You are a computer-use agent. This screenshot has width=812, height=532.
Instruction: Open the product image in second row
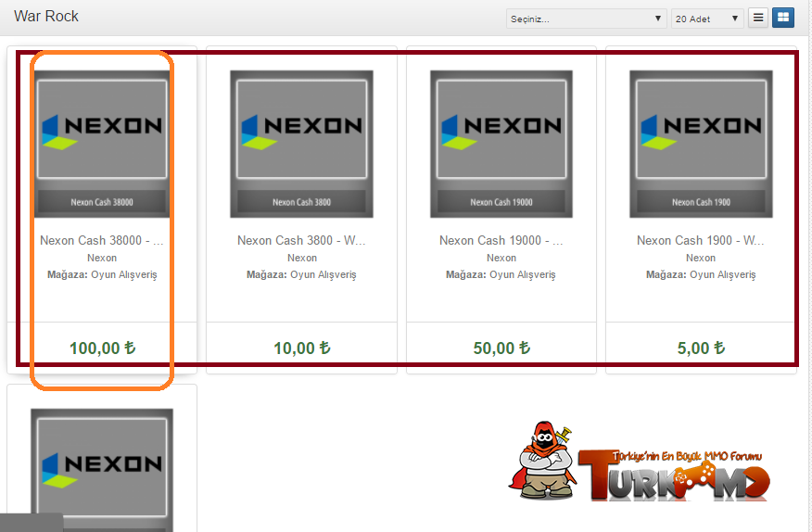(102, 470)
